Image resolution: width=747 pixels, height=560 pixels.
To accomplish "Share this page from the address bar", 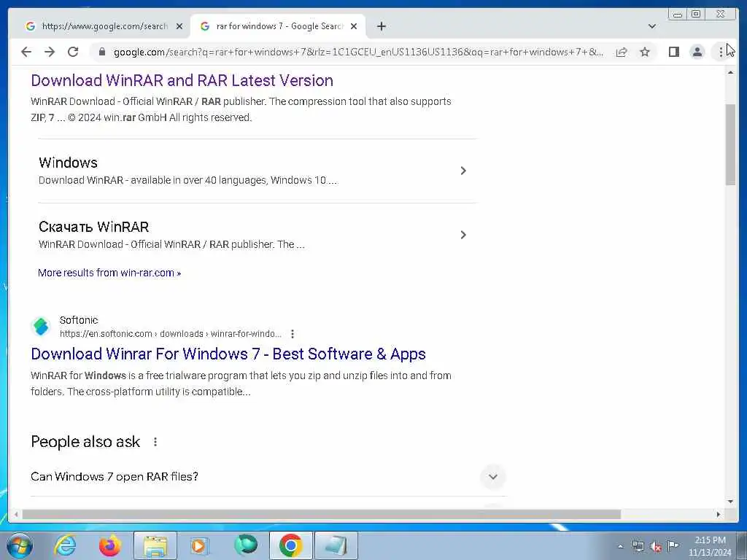I will click(622, 52).
